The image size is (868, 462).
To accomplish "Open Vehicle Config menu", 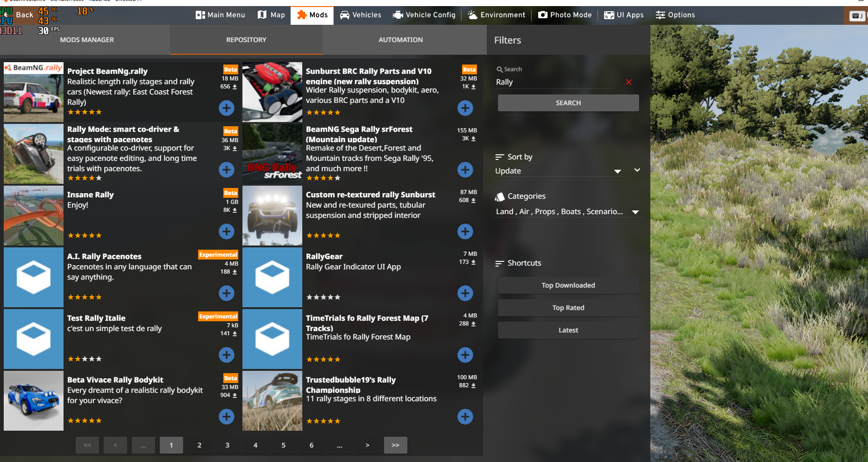I will [x=424, y=15].
